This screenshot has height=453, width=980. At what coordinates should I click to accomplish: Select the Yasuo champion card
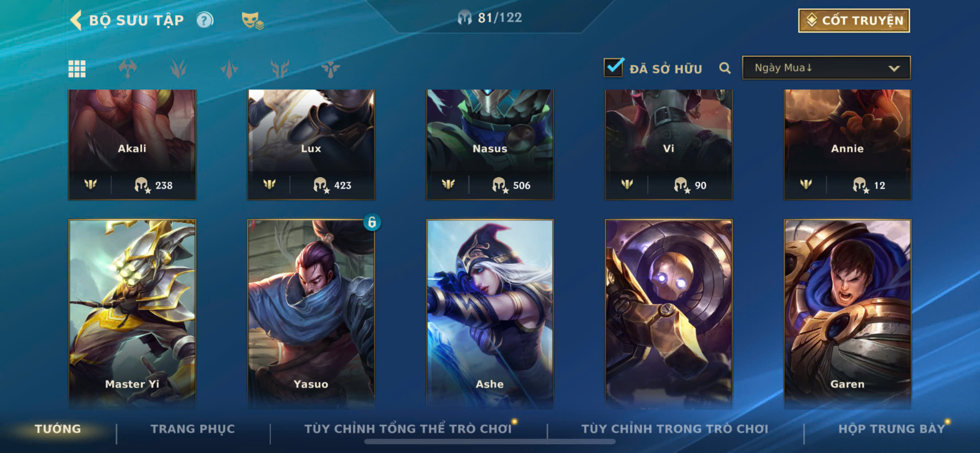pos(311,314)
